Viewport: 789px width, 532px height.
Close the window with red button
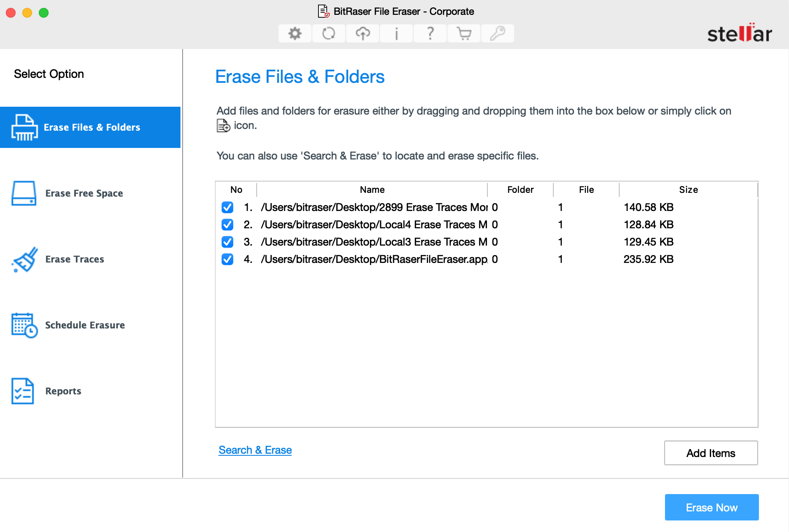(11, 13)
